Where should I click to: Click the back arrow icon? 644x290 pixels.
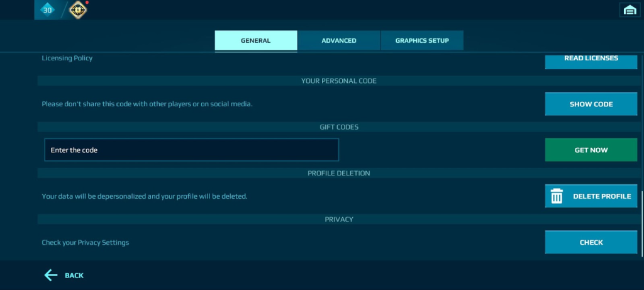(x=51, y=275)
